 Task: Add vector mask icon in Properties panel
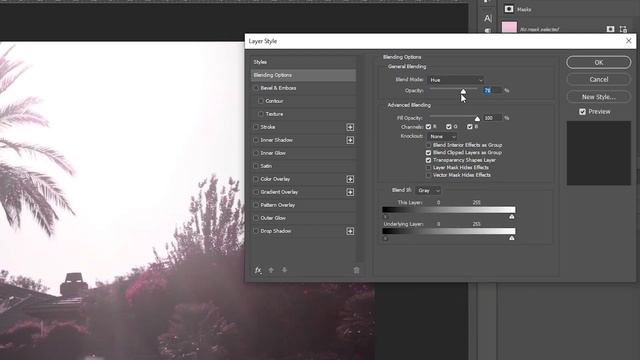(x=623, y=29)
